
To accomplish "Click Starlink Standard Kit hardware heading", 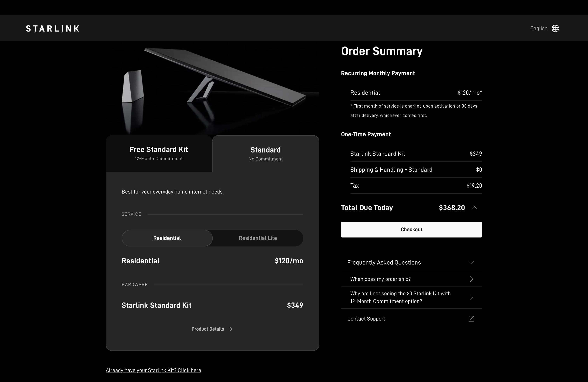I will (156, 305).
